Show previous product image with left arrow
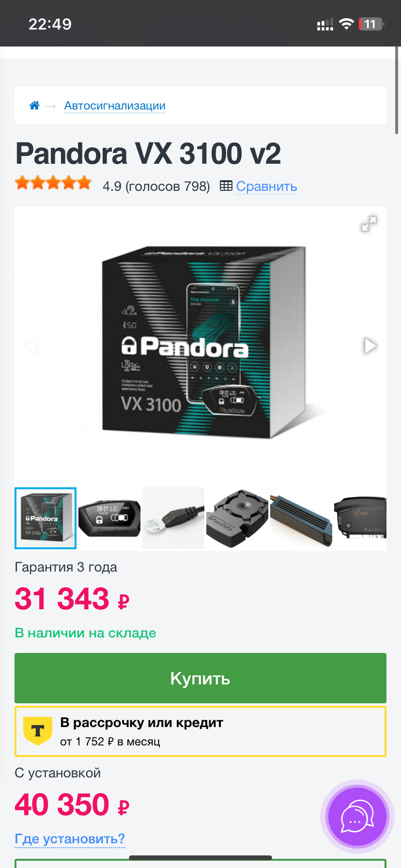Image resolution: width=401 pixels, height=868 pixels. point(31,346)
